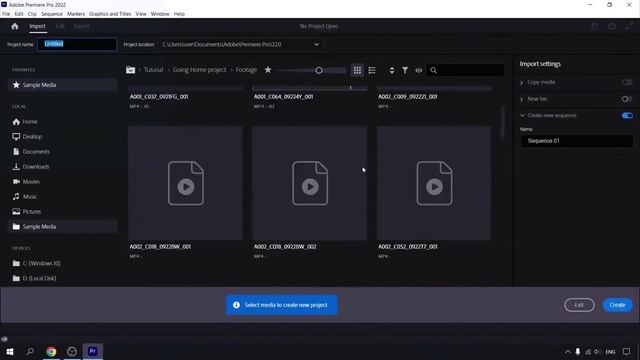
Task: Click the media search magnifier icon
Action: pos(433,70)
